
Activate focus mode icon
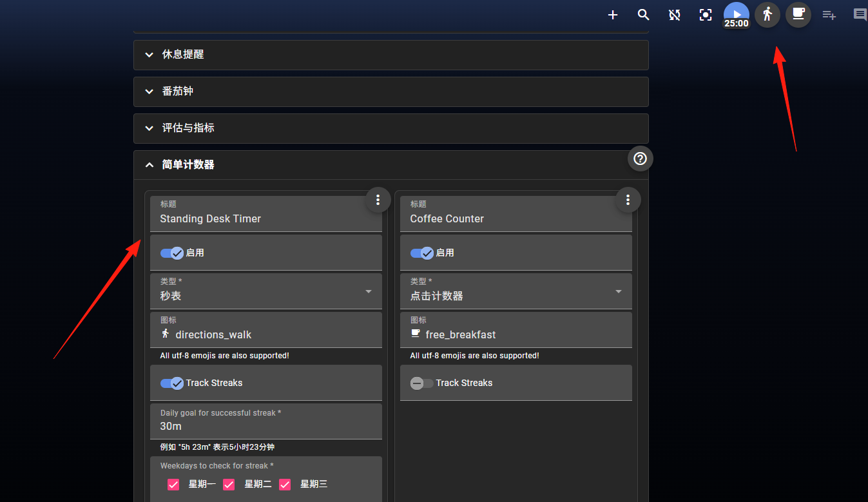[x=706, y=14]
